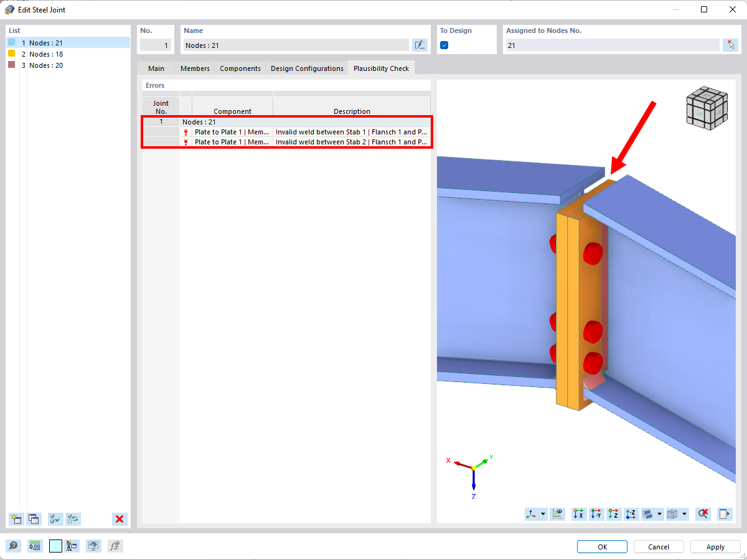Toggle dimension visibility ruler icon

(x=558, y=514)
